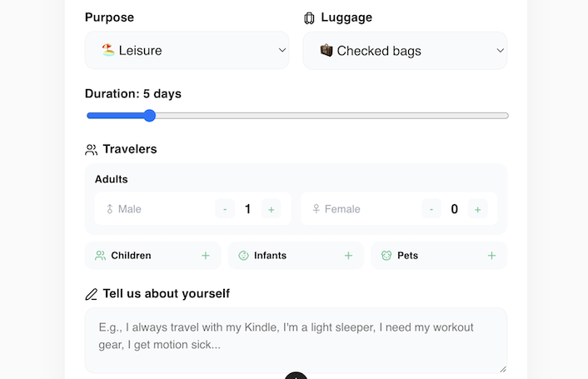Increase the female adults count

(x=477, y=209)
